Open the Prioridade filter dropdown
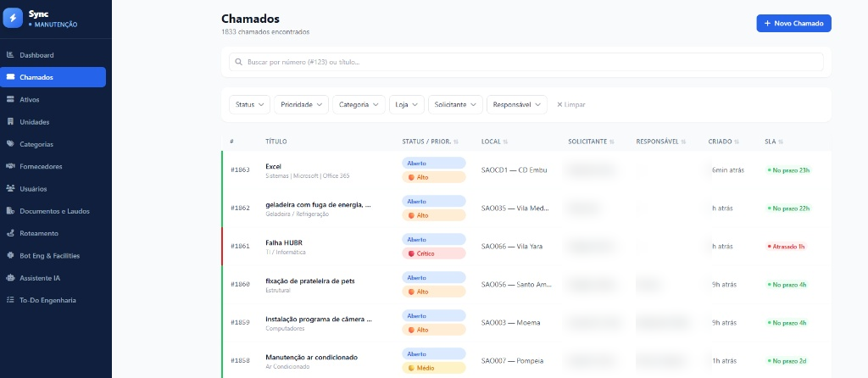This screenshot has width=868, height=378. click(301, 104)
